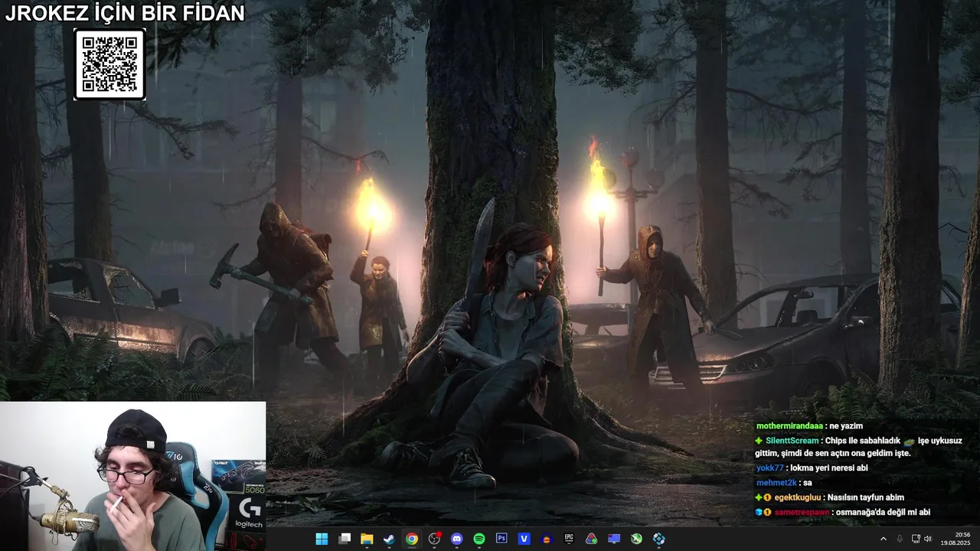Screen dimensions: 980x551
Task: Click the mehmet2k chat message
Action: 784,483
